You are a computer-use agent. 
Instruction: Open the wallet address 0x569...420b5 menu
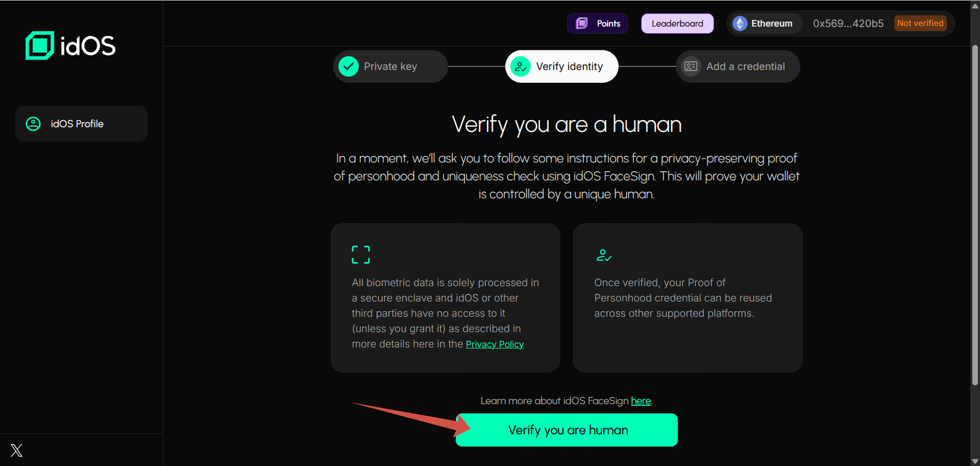(x=848, y=23)
